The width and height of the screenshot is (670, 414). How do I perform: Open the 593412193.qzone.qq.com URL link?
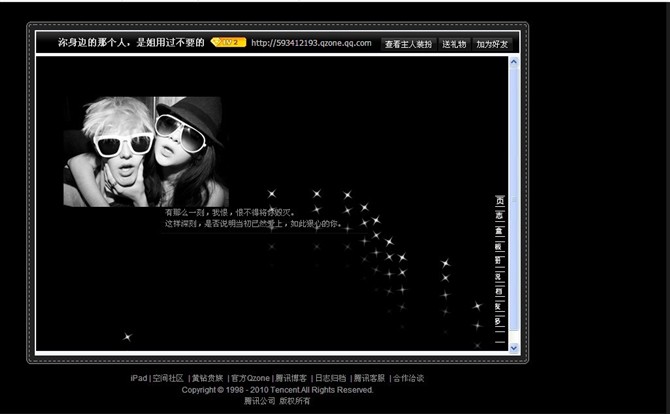pyautogui.click(x=311, y=43)
